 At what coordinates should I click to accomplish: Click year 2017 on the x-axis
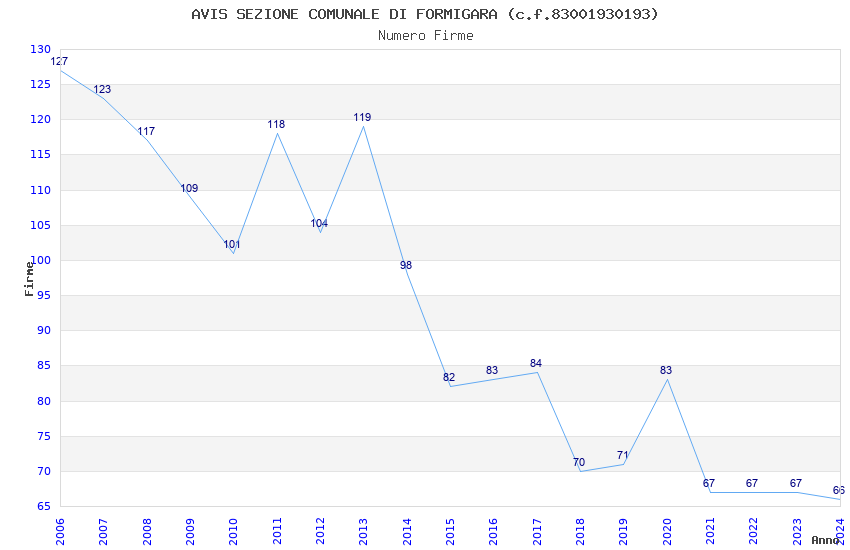point(537,532)
